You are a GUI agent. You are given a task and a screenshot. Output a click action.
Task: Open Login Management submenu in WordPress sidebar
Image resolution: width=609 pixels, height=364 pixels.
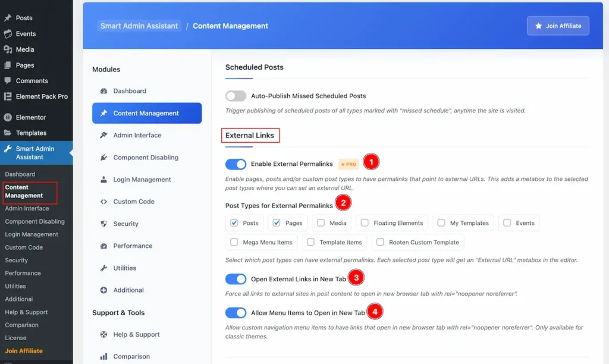[x=32, y=234]
